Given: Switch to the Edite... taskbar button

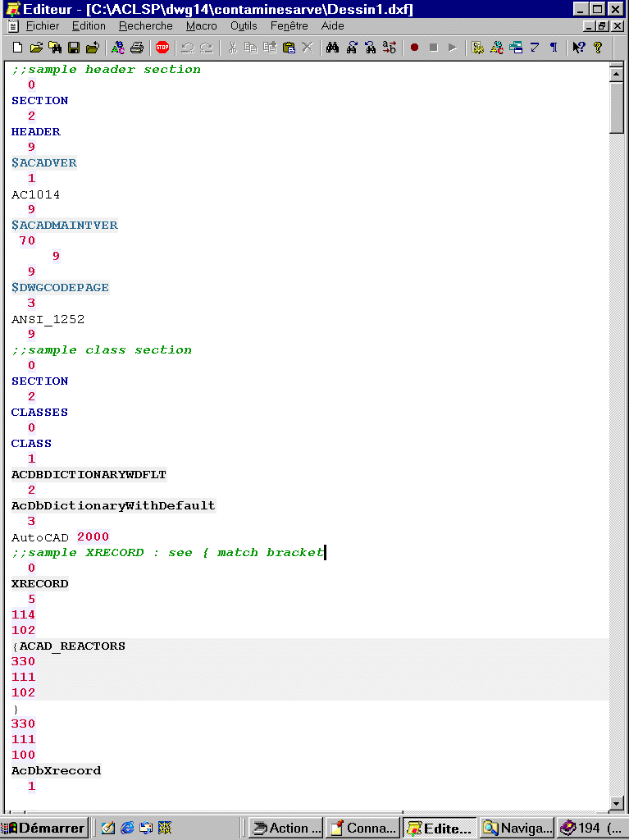Looking at the screenshot, I should pos(440,829).
